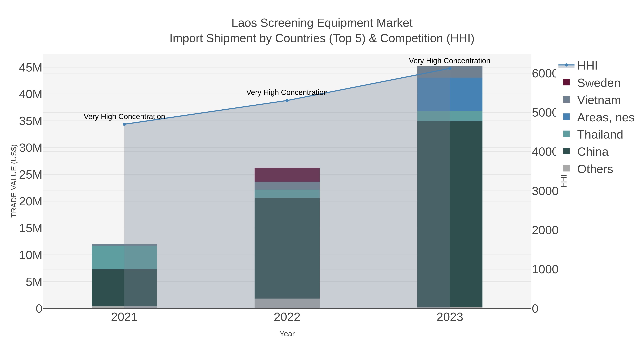
Task: Toggle Areas, nes series in legend
Action: (x=599, y=117)
